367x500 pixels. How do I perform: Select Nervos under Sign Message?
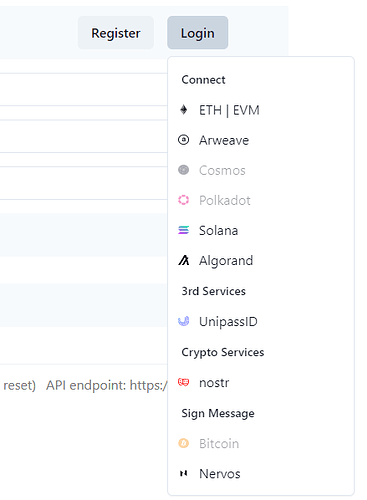click(x=261, y=474)
